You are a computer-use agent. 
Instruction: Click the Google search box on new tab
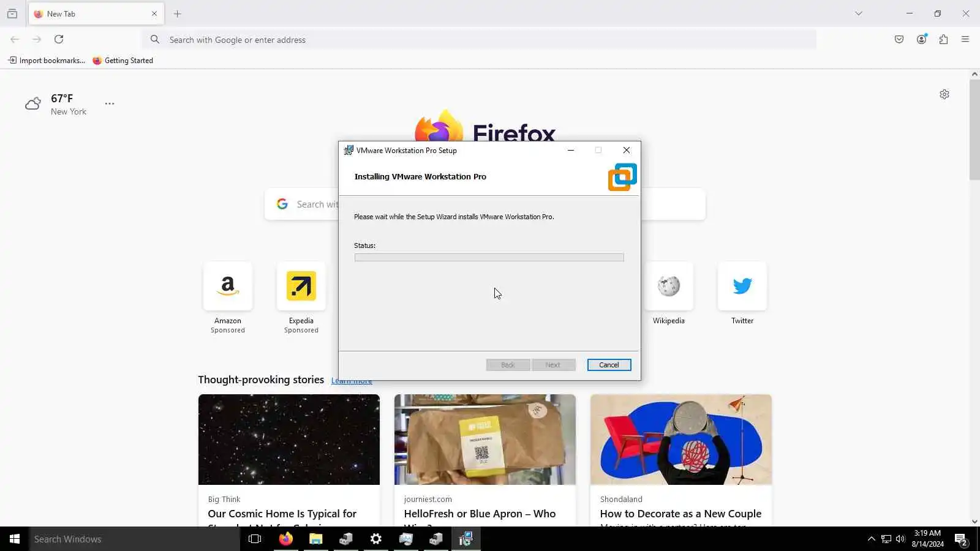click(485, 204)
